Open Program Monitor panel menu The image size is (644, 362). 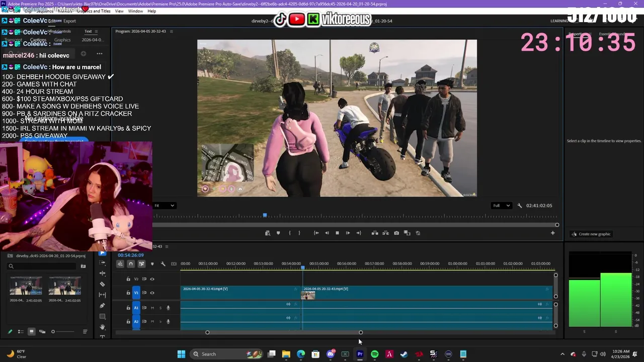point(171,31)
